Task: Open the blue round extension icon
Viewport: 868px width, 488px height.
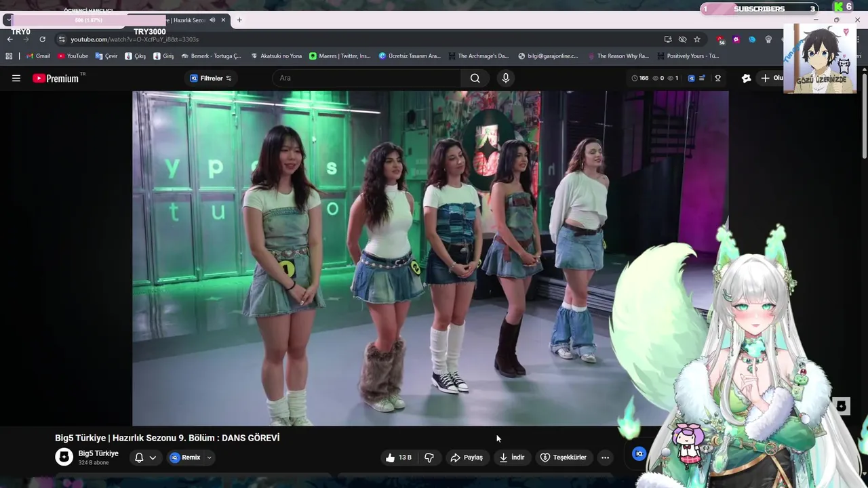Action: click(x=752, y=39)
